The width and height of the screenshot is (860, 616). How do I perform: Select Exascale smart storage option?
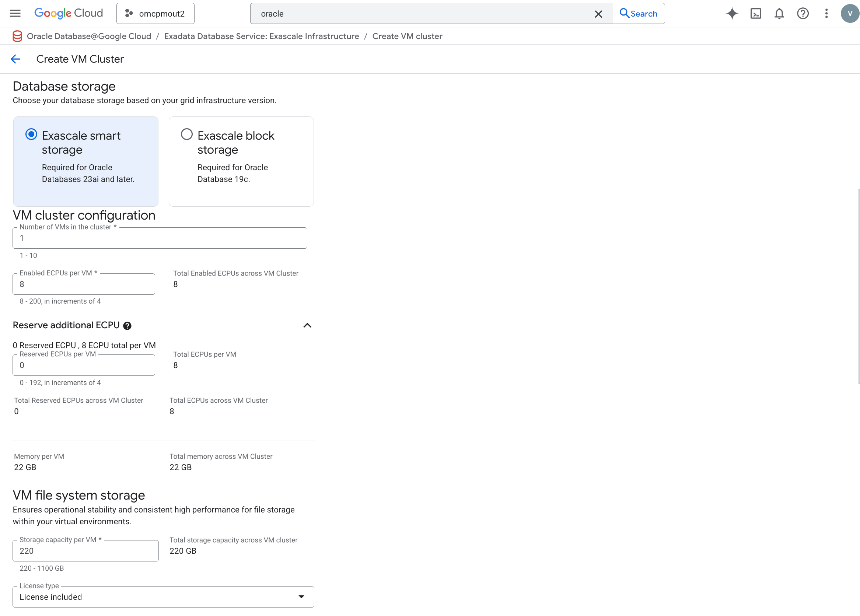click(x=31, y=134)
